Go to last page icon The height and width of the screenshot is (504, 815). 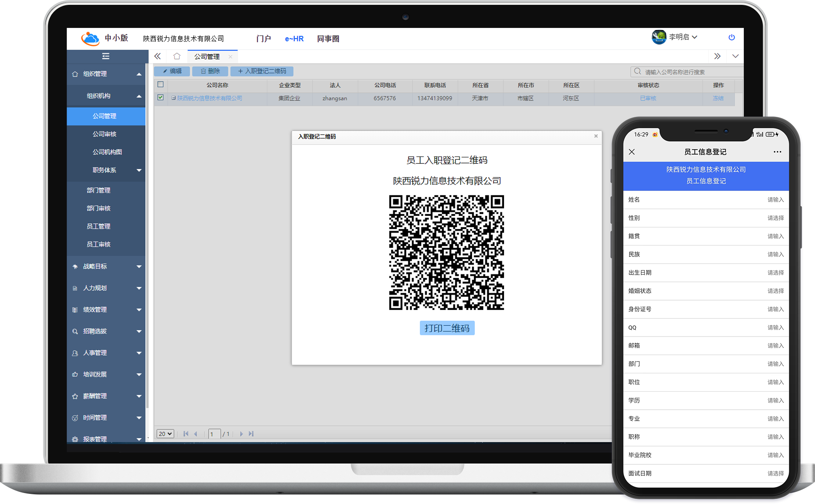pyautogui.click(x=251, y=434)
